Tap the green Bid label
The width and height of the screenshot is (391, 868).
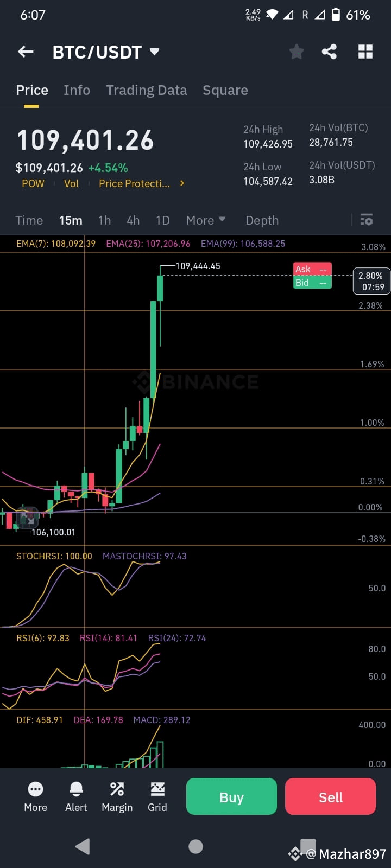pos(312,283)
